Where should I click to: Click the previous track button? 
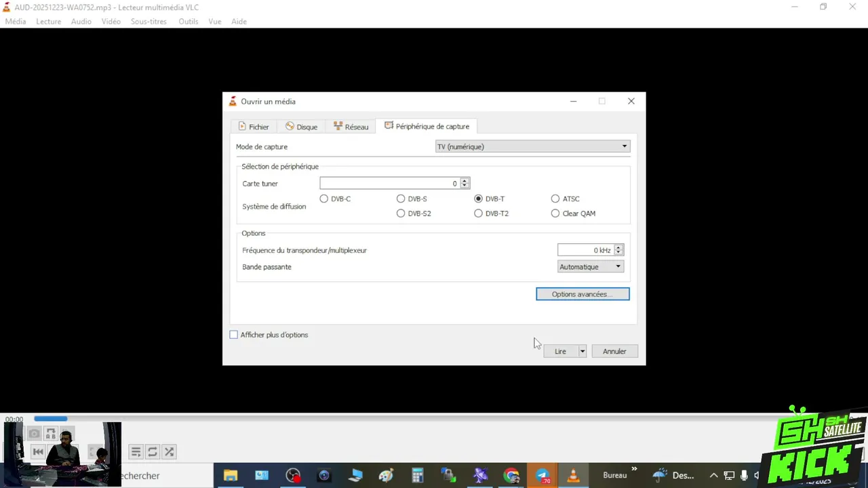[x=38, y=451]
